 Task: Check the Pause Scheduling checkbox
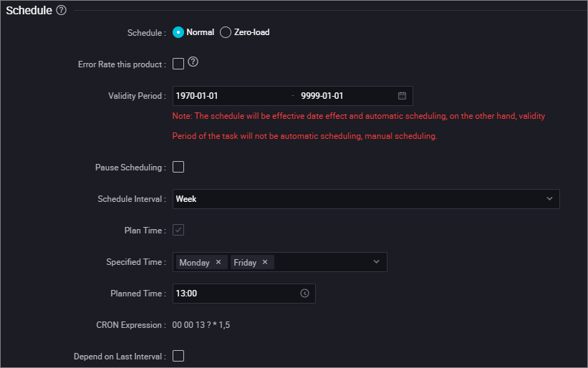coord(178,167)
